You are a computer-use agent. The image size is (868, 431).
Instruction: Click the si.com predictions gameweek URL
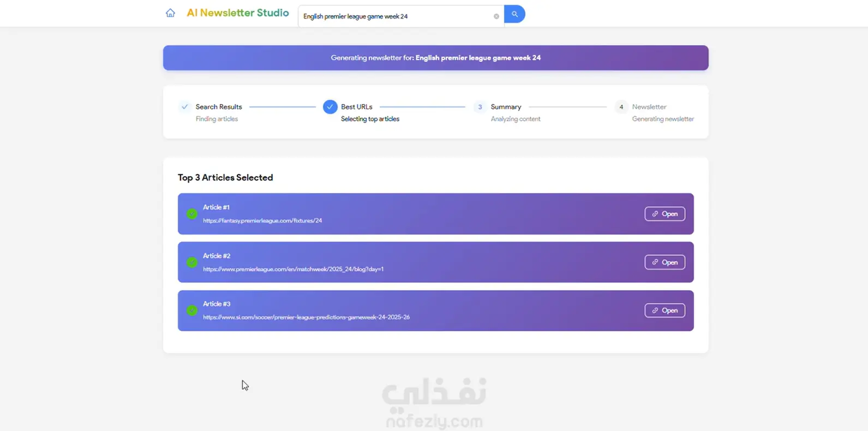click(x=306, y=317)
